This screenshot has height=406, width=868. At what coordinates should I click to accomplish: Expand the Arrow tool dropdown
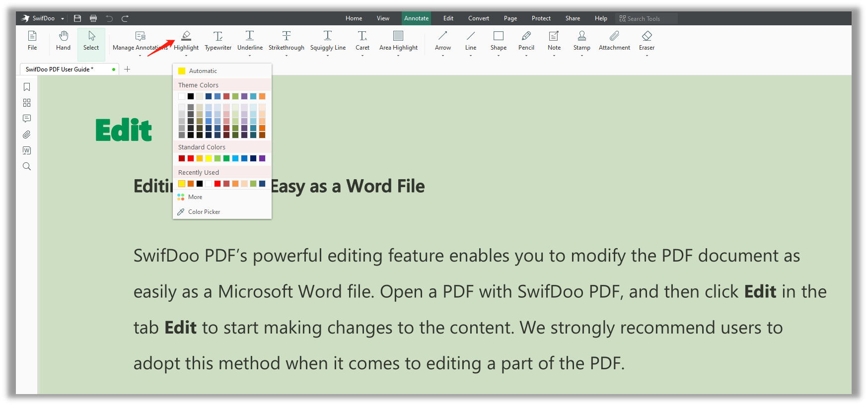pos(443,56)
